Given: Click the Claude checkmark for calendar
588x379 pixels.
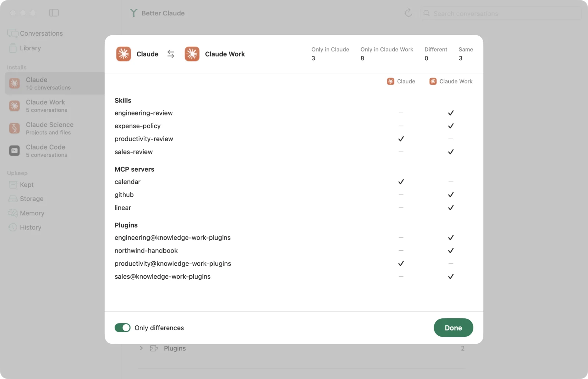Looking at the screenshot, I should pos(401,182).
